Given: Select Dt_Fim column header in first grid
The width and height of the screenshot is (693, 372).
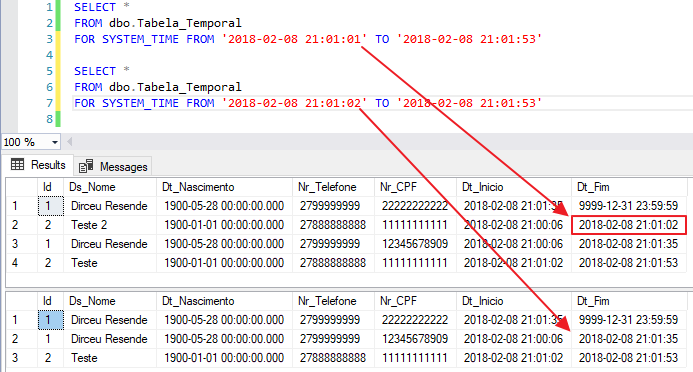Looking at the screenshot, I should pos(629,187).
